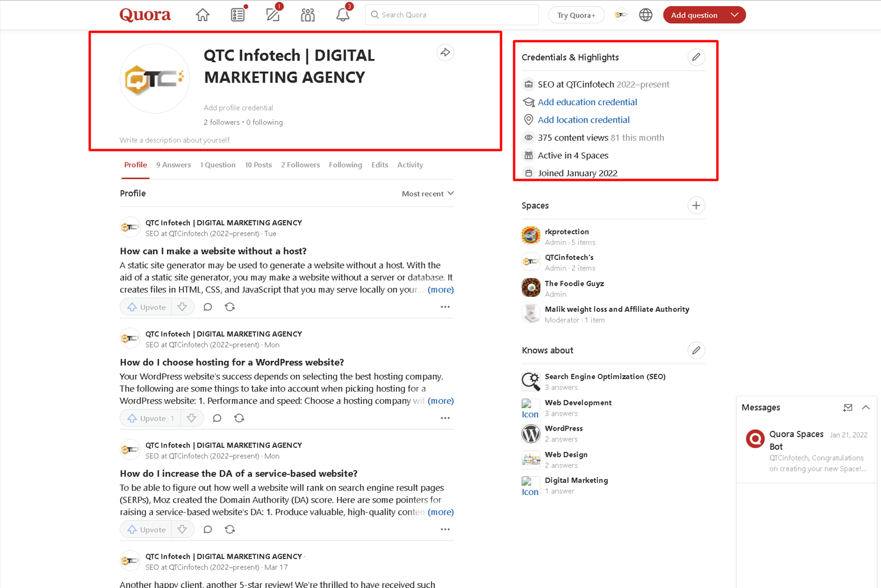881x588 pixels.
Task: Open Quora Spaces Bot message
Action: (807, 450)
